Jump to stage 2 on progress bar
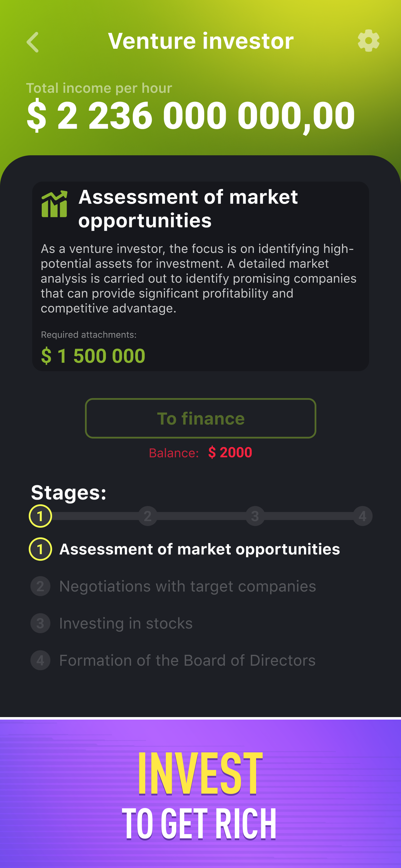Image resolution: width=401 pixels, height=868 pixels. pos(148,516)
